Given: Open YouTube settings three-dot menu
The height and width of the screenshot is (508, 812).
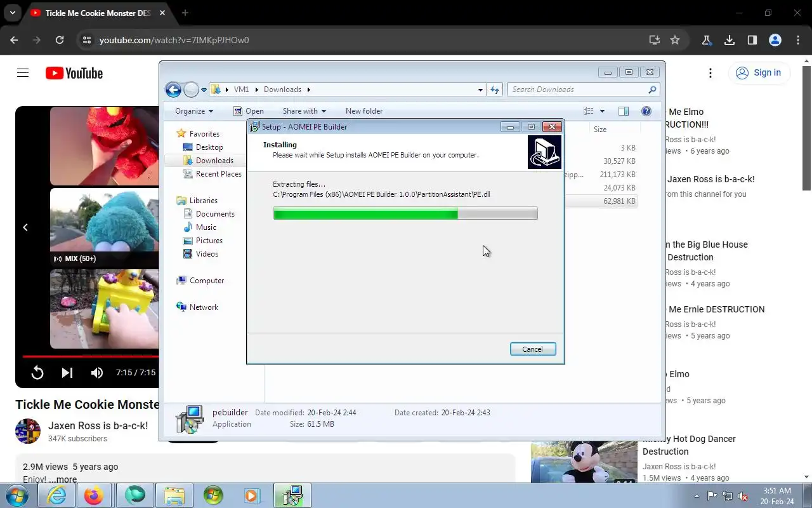Looking at the screenshot, I should 710,73.
